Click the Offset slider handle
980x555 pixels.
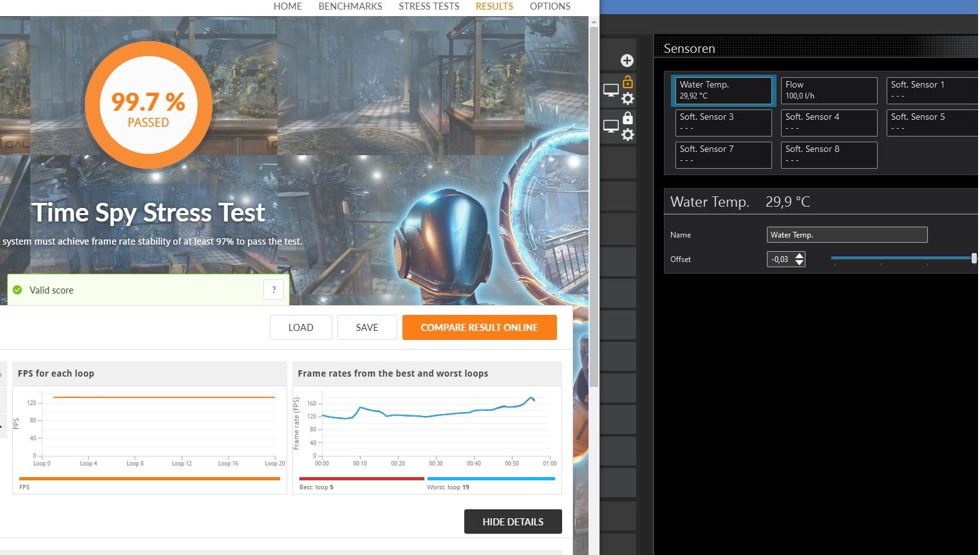click(974, 258)
